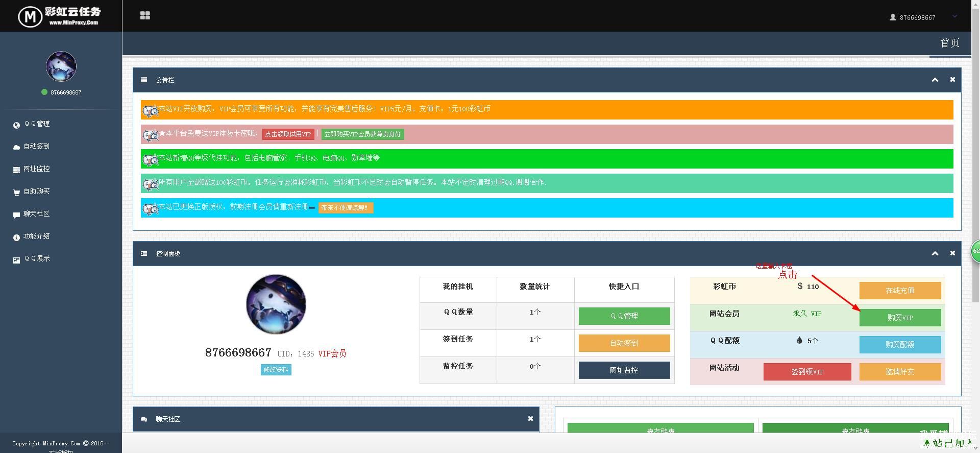Click the large profile avatar in 控制面板
The height and width of the screenshot is (453, 980).
[x=276, y=304]
